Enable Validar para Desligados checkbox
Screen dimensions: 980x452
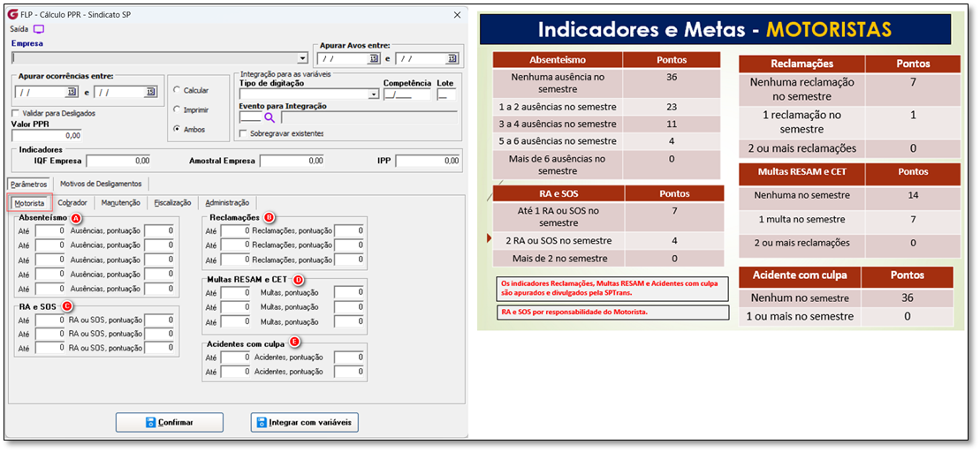[16, 114]
